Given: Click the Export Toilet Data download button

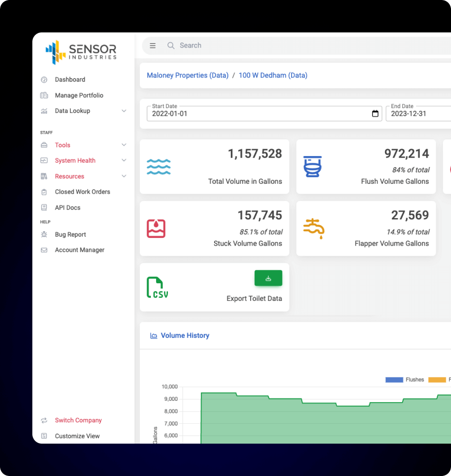Looking at the screenshot, I should [268, 278].
